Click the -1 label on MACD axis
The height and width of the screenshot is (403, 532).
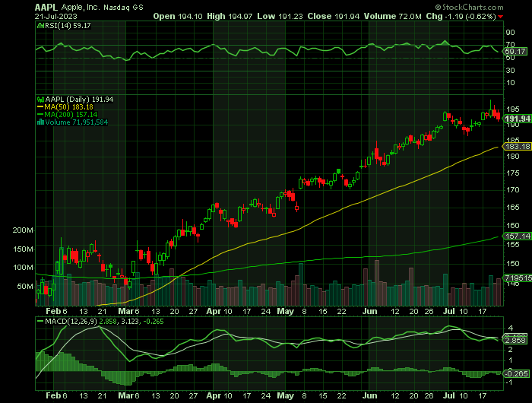tap(510, 382)
